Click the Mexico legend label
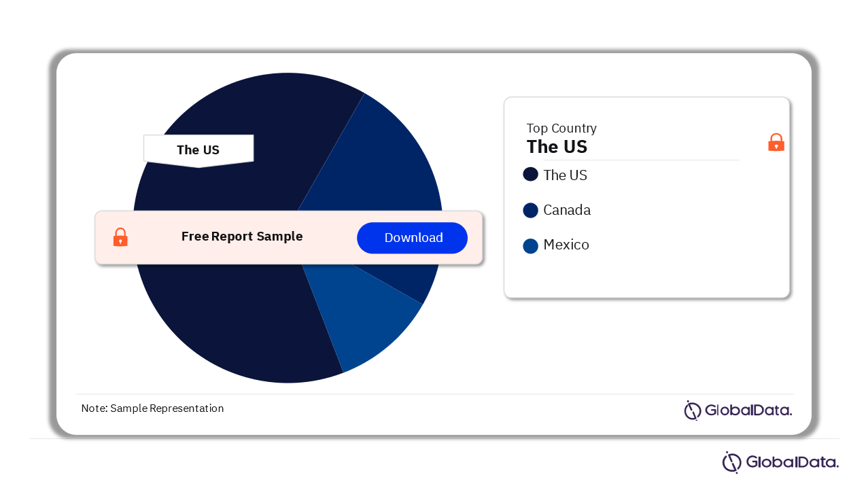Image resolution: width=868 pixels, height=488 pixels. 566,245
